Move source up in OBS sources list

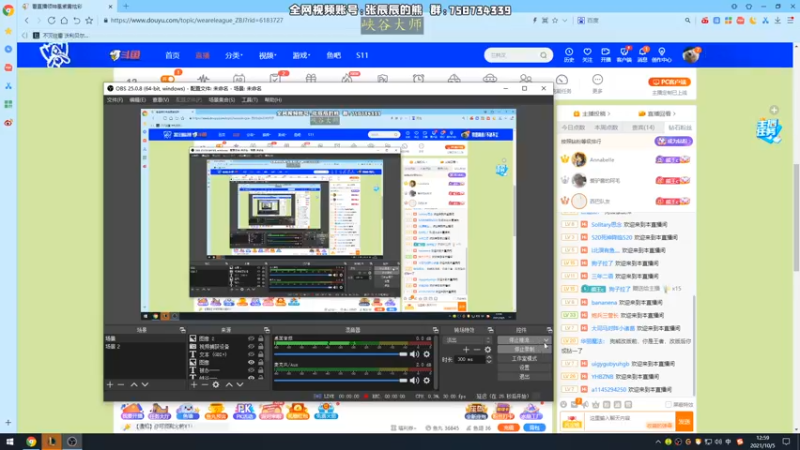tap(229, 385)
